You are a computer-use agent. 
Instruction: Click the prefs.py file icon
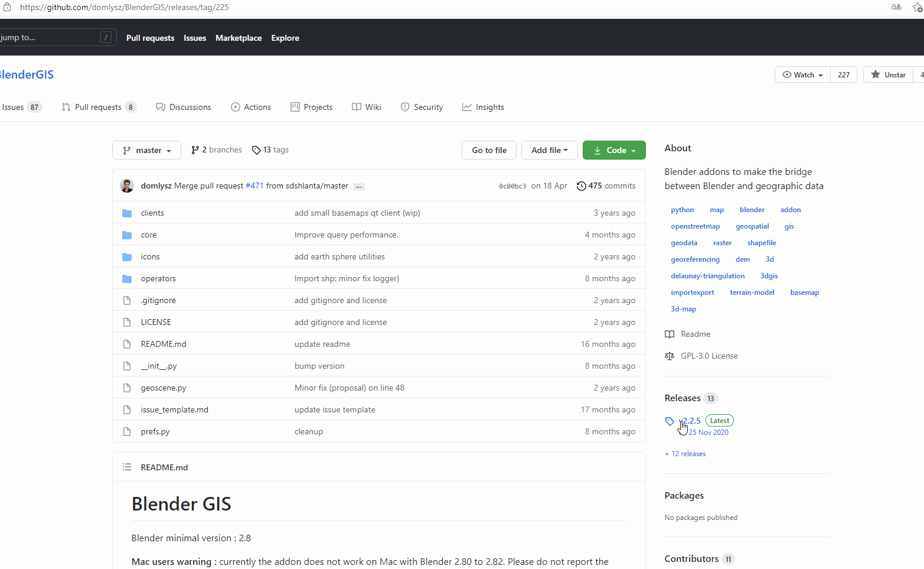127,431
